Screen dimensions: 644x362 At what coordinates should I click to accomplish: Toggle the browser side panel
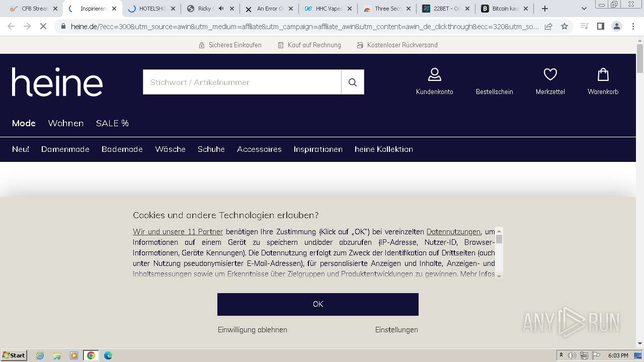pos(600,26)
